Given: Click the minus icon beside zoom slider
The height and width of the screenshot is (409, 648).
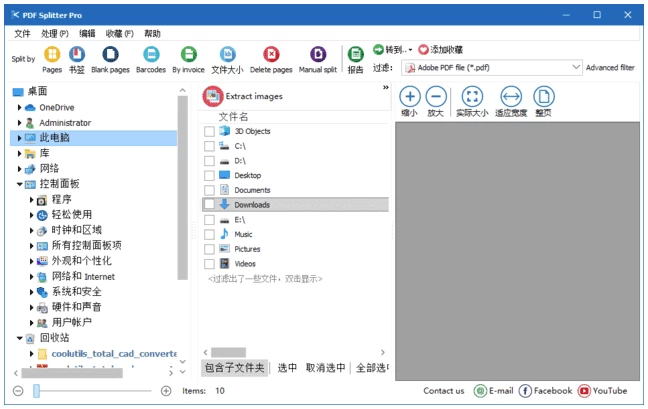Looking at the screenshot, I should coord(18,391).
